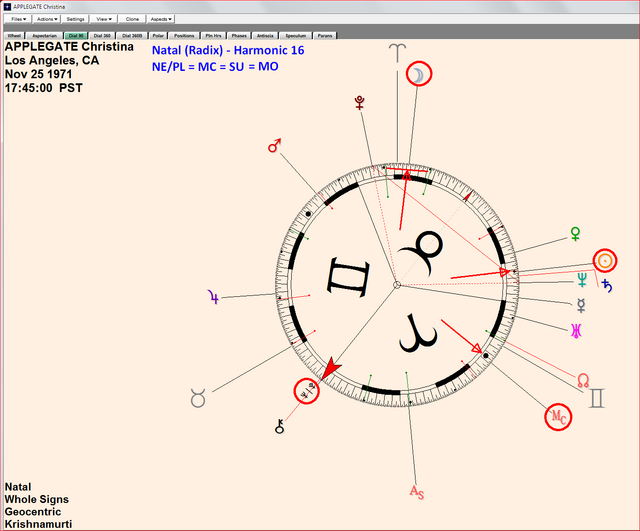The image size is (640, 531).
Task: Click the Settings button
Action: 75,19
